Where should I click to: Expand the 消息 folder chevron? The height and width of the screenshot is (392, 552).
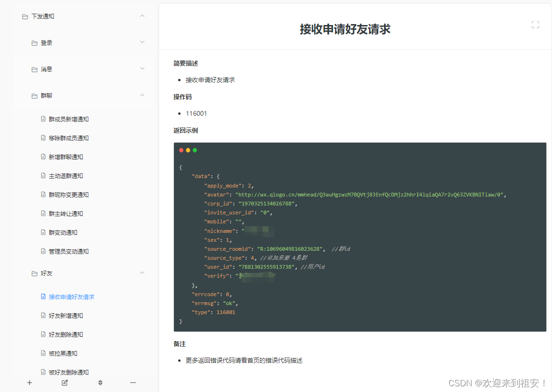point(142,68)
